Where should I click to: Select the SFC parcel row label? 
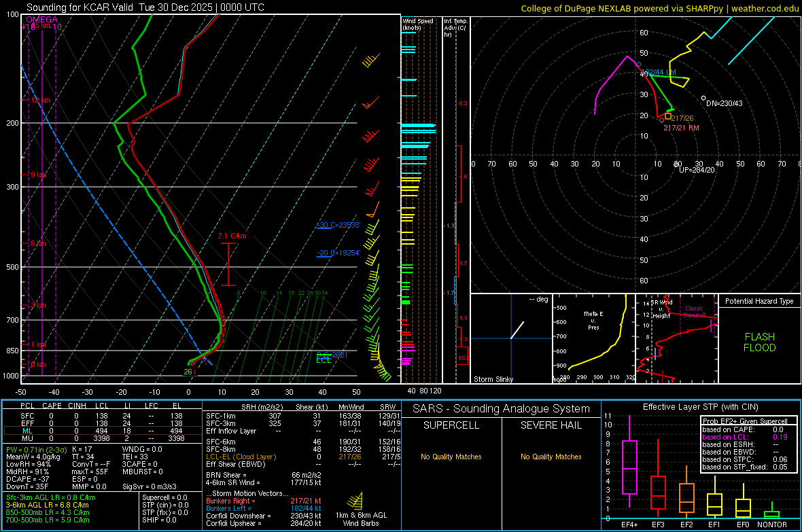[x=27, y=416]
